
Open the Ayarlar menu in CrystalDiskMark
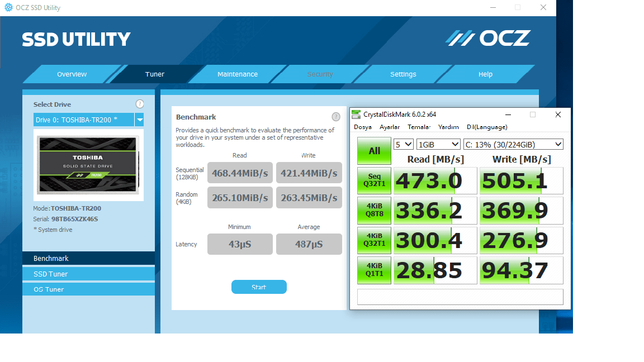click(x=389, y=127)
